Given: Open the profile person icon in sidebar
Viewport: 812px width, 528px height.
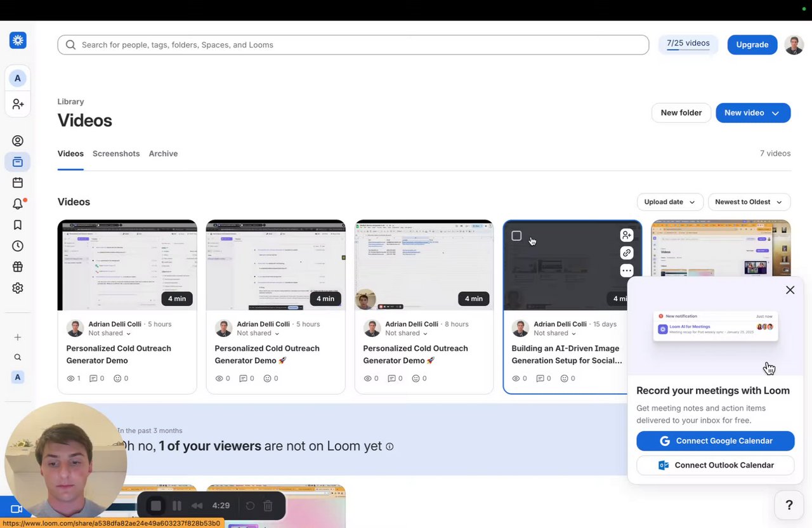Looking at the screenshot, I should pos(18,141).
